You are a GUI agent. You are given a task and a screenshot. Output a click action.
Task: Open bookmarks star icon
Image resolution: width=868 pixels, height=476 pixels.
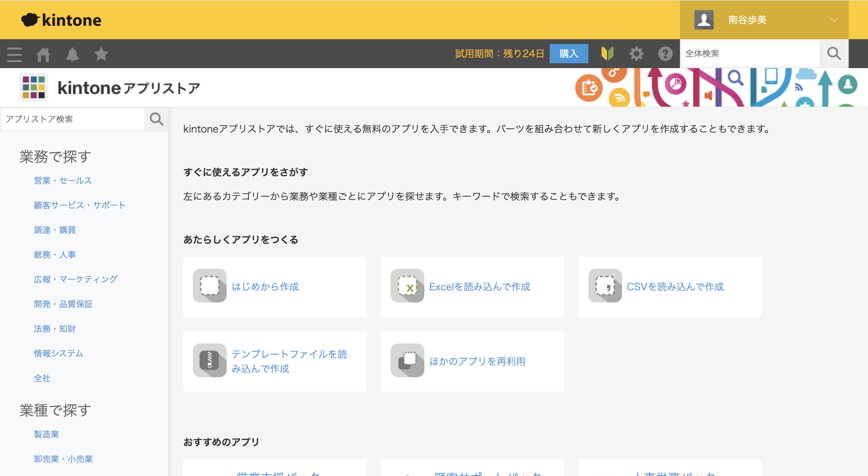click(x=101, y=54)
